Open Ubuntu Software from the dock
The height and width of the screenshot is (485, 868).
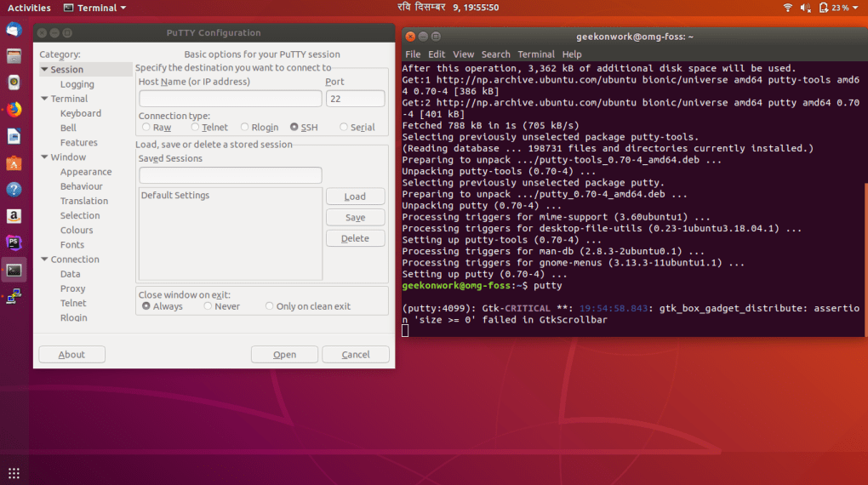pos(14,163)
